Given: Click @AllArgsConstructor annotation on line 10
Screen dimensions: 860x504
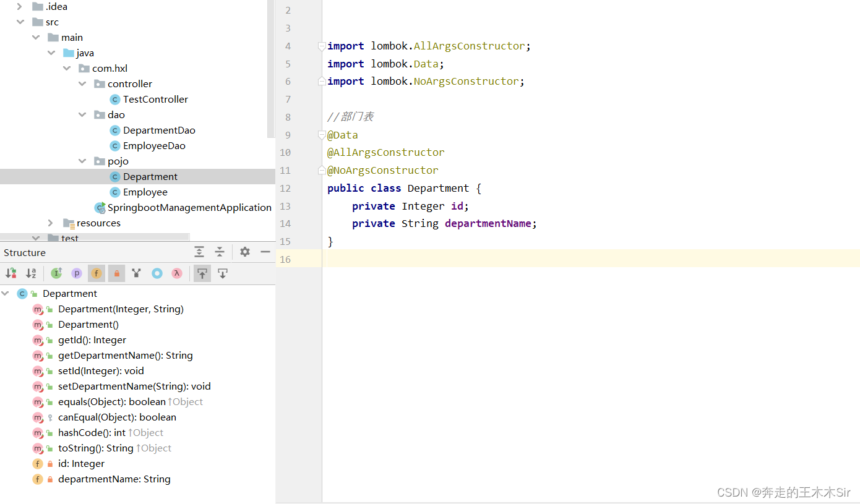Looking at the screenshot, I should coord(386,152).
